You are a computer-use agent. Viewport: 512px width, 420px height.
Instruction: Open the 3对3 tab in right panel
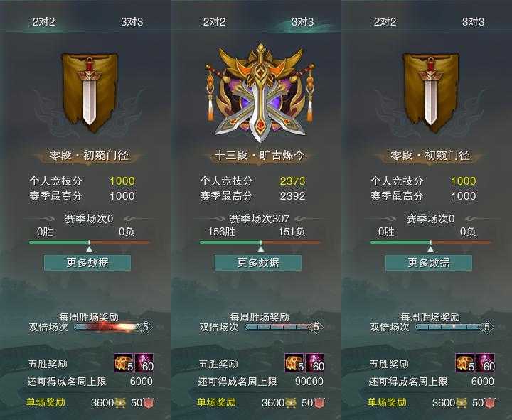tap(473, 22)
